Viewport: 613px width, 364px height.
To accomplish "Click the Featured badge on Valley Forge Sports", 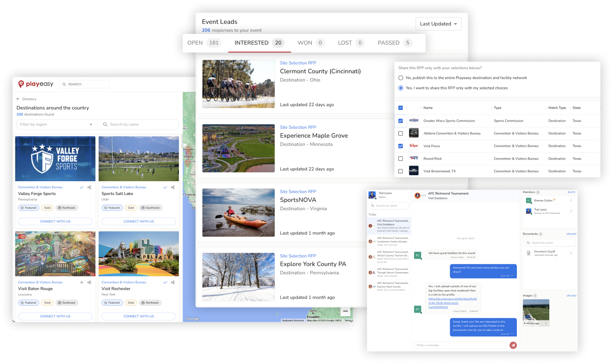I will tap(29, 208).
